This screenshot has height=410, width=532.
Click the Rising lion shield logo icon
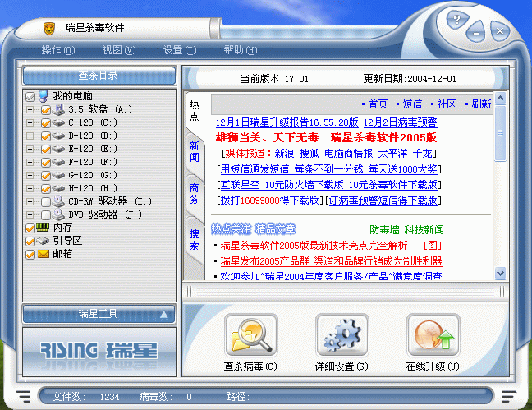point(49,29)
